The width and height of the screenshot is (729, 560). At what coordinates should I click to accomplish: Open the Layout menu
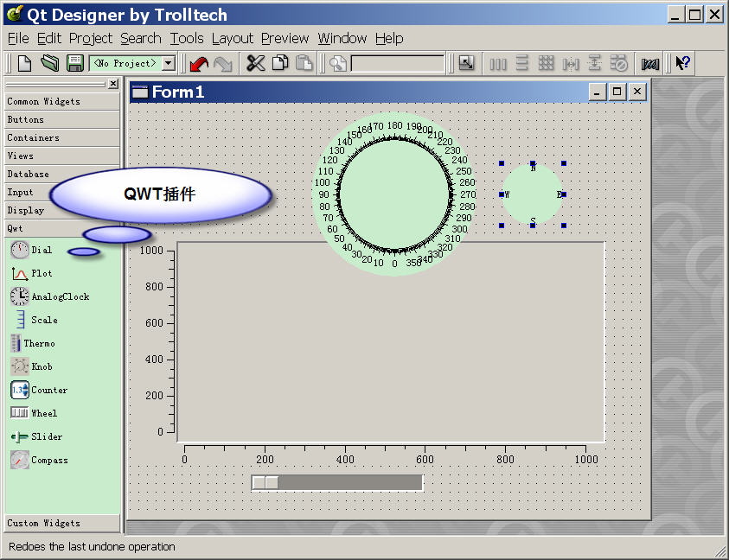coord(233,38)
